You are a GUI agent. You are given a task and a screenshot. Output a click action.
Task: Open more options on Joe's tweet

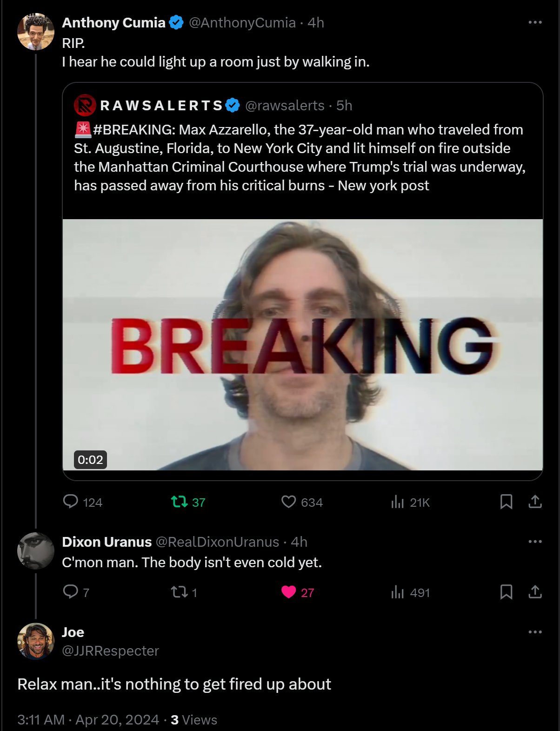[535, 632]
